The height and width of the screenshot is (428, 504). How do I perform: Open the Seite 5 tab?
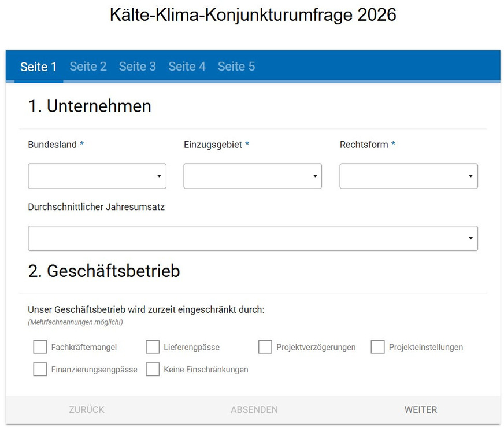(236, 67)
